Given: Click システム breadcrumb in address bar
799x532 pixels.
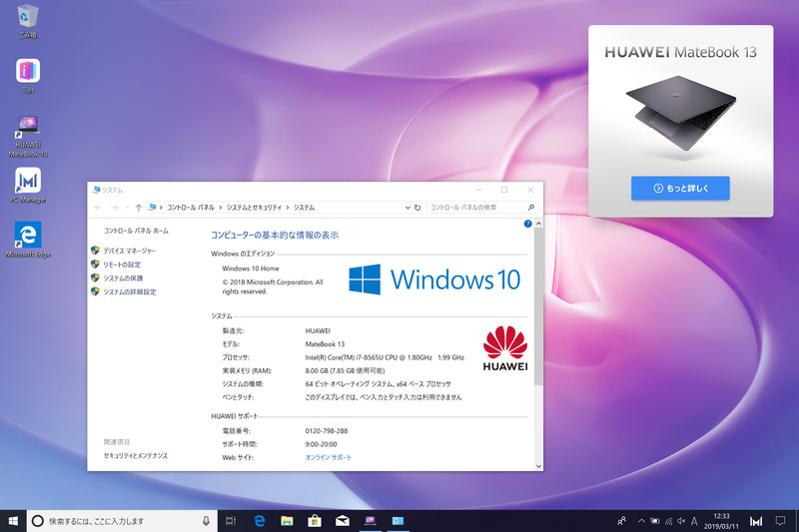Looking at the screenshot, I should coord(304,208).
